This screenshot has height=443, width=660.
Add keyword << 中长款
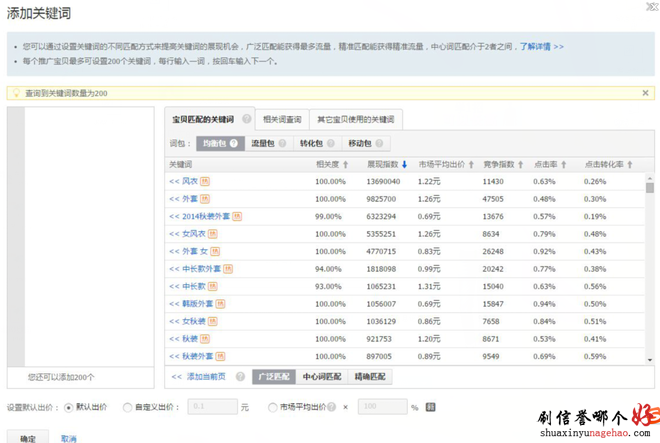[x=187, y=286]
